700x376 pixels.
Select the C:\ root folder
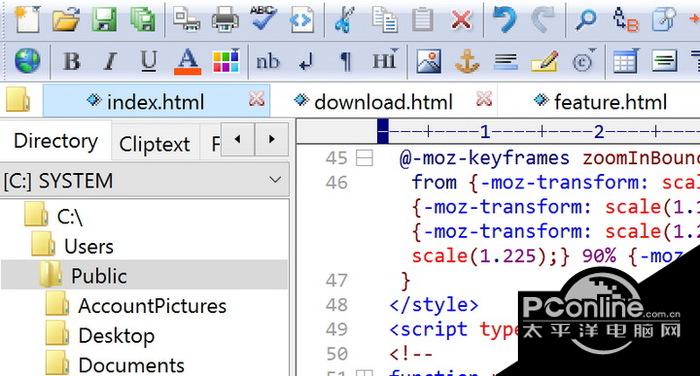click(70, 217)
